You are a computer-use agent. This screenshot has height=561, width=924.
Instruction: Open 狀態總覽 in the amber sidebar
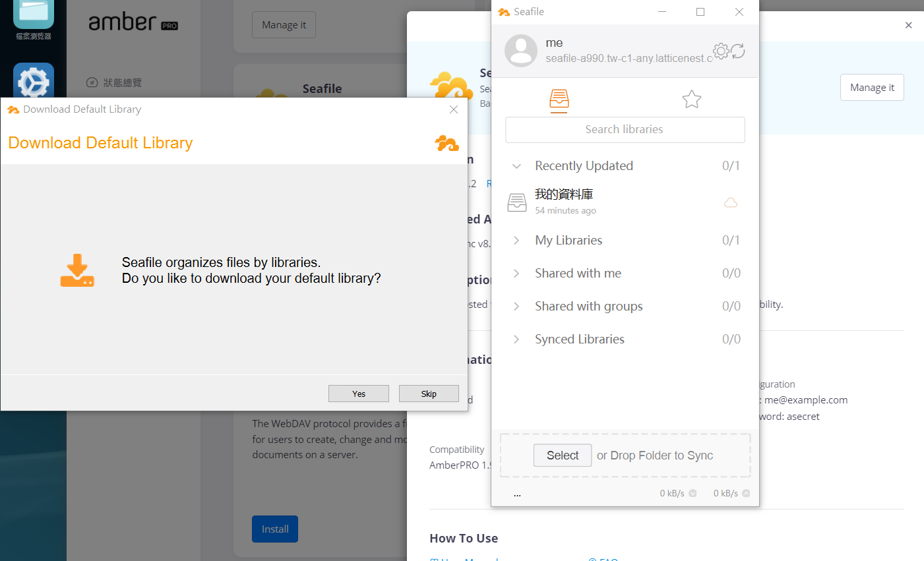(x=114, y=82)
